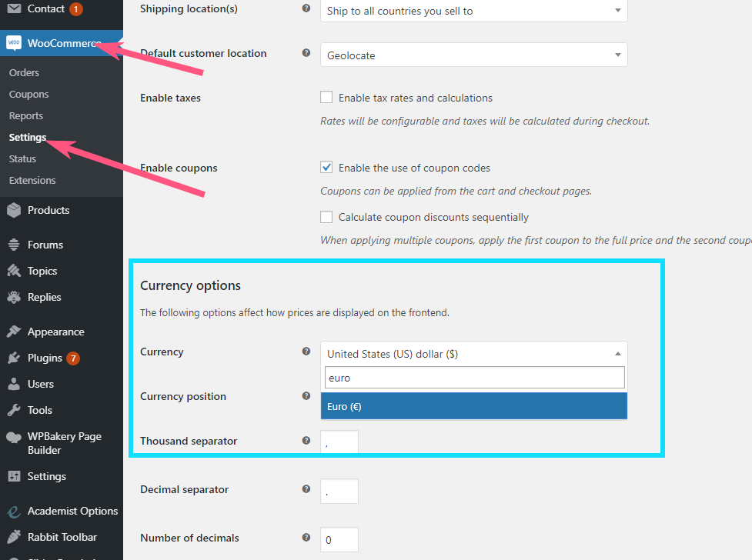The width and height of the screenshot is (752, 560).
Task: Open Academist Options menu
Action: 72,511
